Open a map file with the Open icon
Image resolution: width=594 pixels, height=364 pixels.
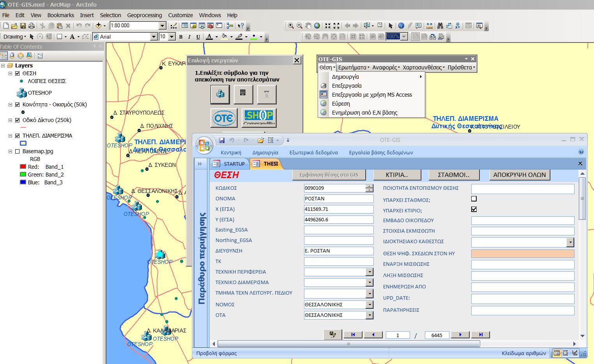(14, 26)
